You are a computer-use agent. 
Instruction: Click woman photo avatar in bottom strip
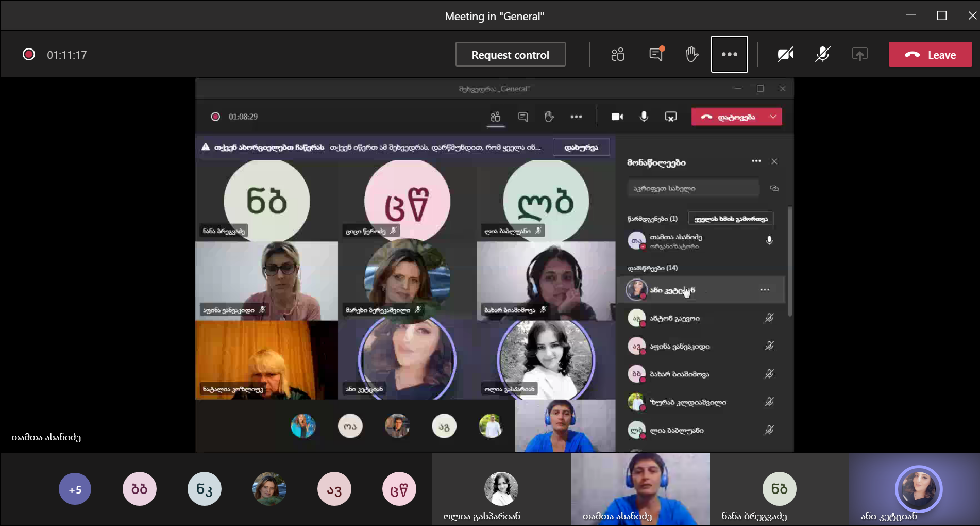pyautogui.click(x=269, y=489)
